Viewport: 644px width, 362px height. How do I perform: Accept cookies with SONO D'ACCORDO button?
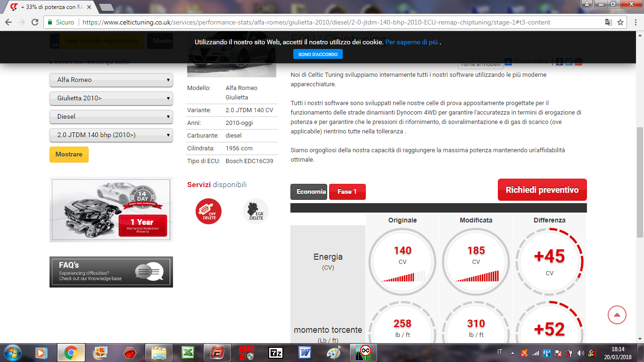point(318,54)
